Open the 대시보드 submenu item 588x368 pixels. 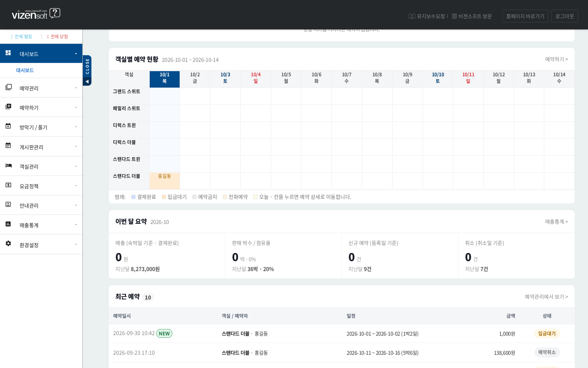pyautogui.click(x=25, y=70)
